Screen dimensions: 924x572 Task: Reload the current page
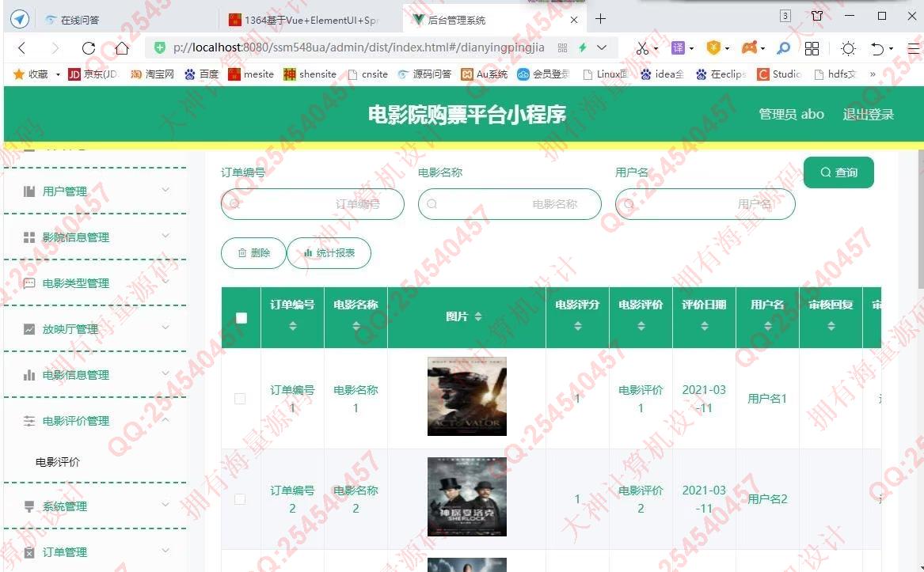[89, 47]
